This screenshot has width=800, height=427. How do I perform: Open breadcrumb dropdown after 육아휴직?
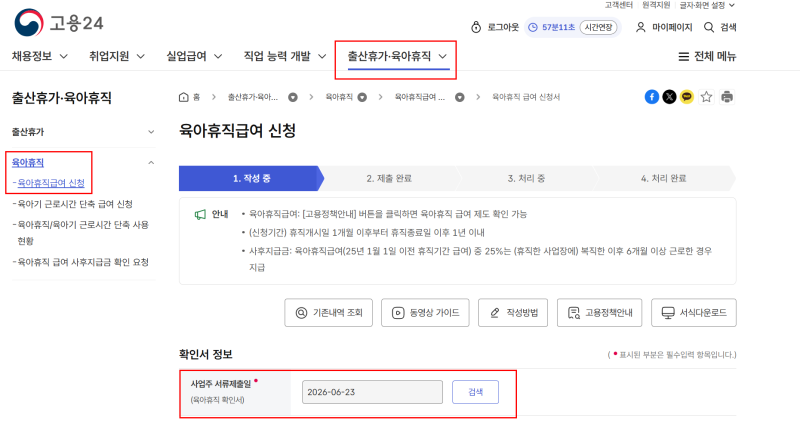point(362,97)
